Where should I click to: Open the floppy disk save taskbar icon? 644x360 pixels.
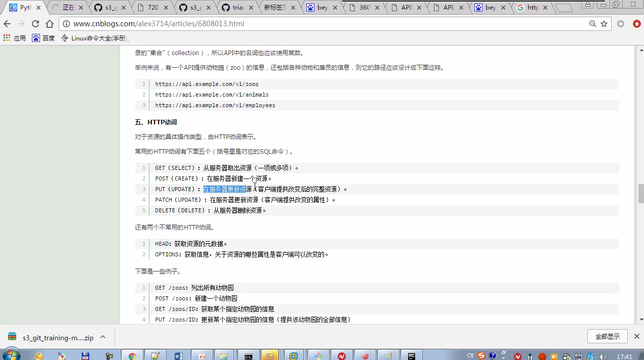pyautogui.click(x=86, y=356)
